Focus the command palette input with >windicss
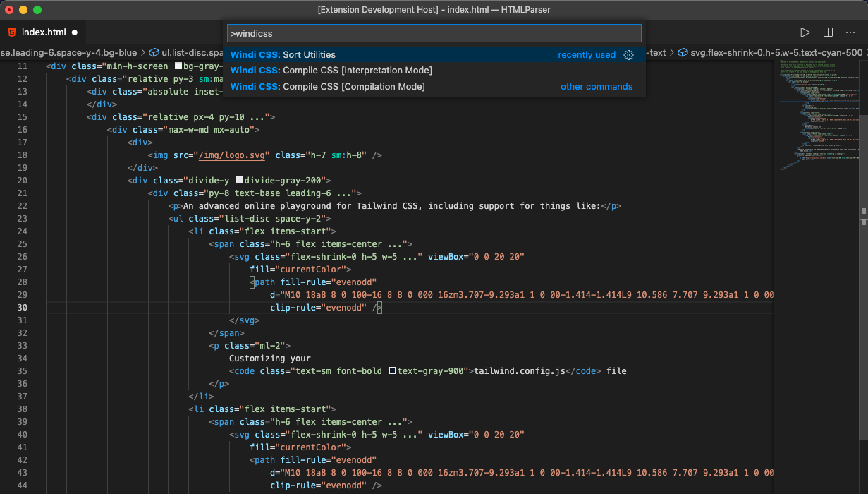 pos(434,33)
